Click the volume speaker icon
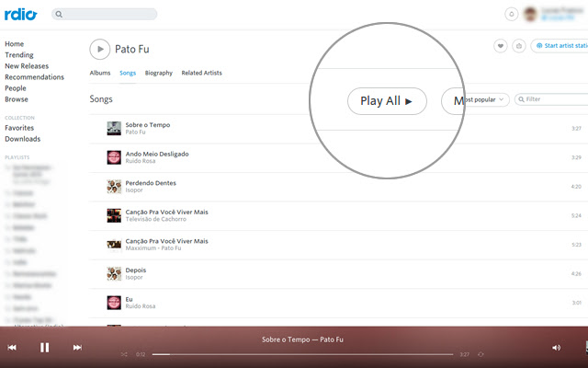588x368 pixels. point(556,348)
